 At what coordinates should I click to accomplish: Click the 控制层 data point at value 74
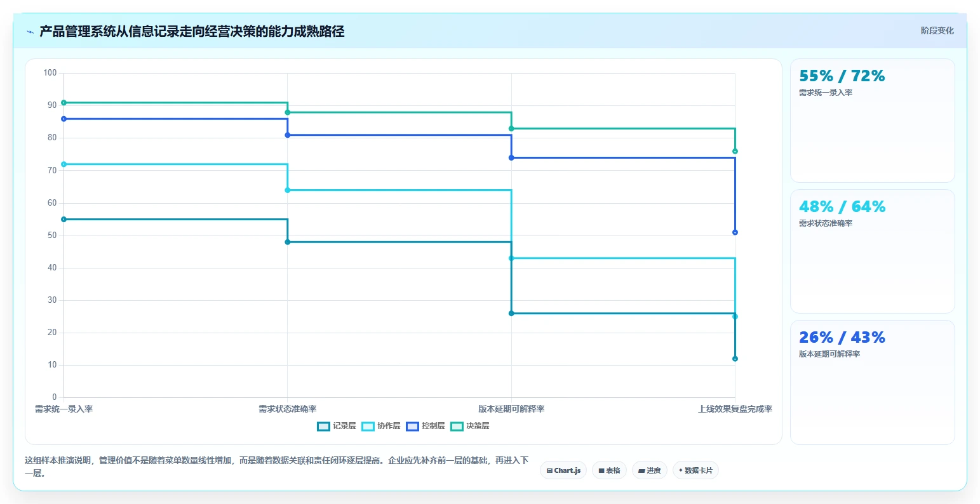(511, 158)
